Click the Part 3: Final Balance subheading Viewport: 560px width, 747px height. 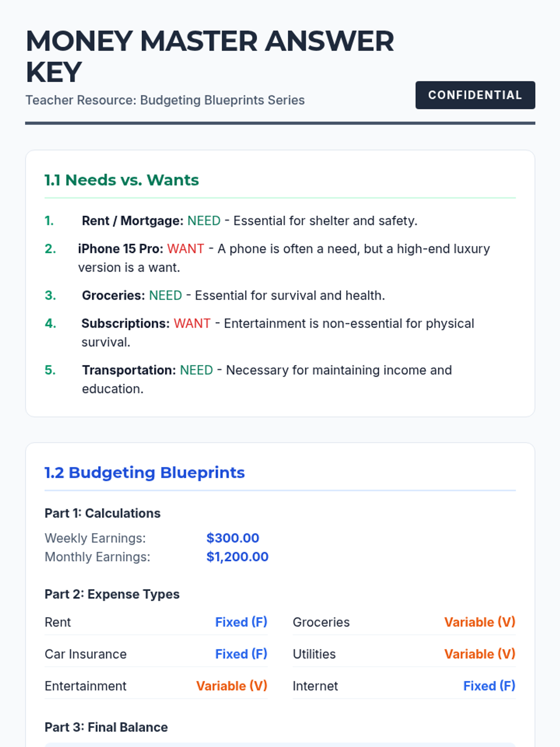click(106, 727)
